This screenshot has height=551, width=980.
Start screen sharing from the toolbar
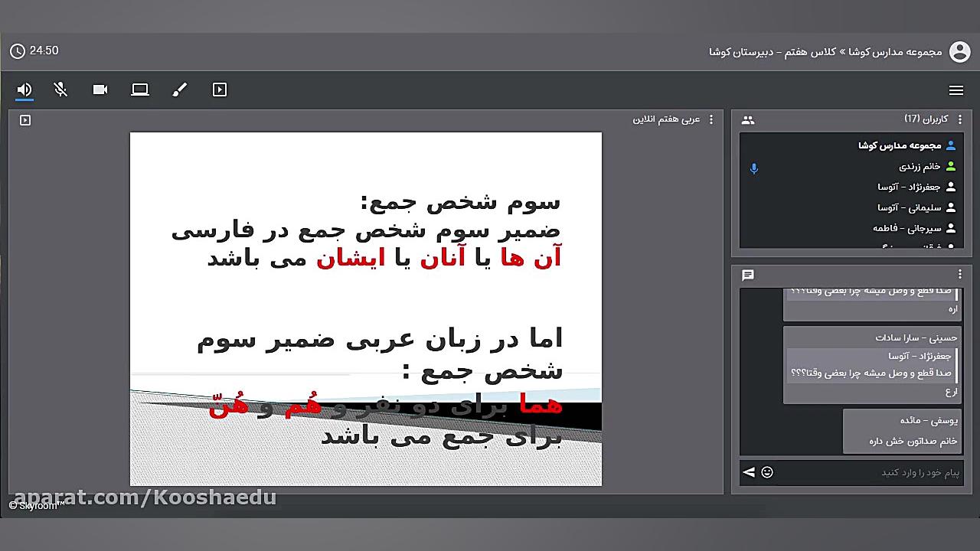pos(140,90)
